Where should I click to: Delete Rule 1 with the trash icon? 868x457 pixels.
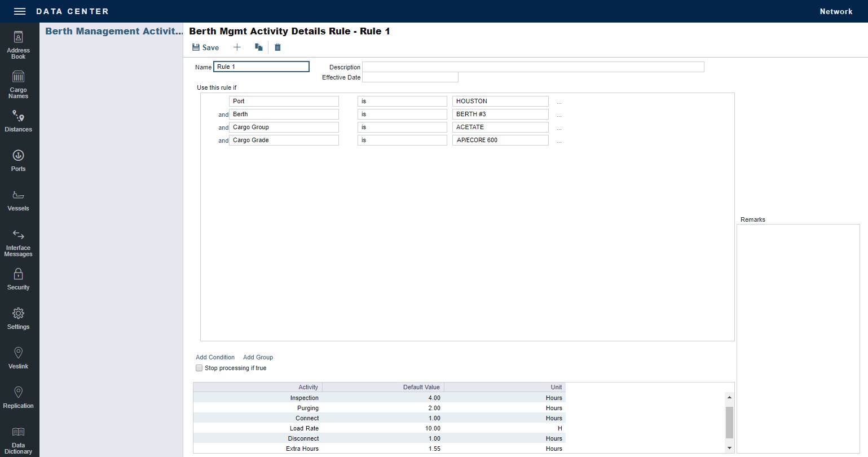[277, 47]
